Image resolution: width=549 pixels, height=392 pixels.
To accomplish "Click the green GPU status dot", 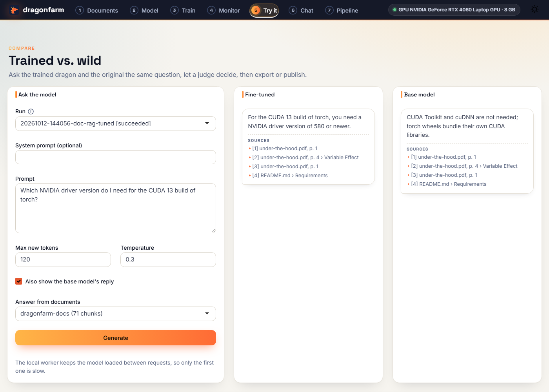I will (394, 10).
